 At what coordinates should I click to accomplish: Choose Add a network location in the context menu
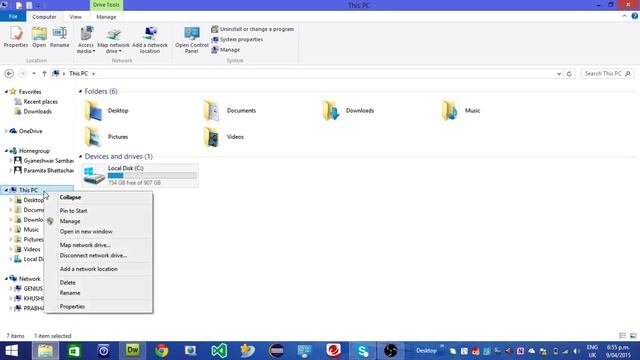[98, 269]
